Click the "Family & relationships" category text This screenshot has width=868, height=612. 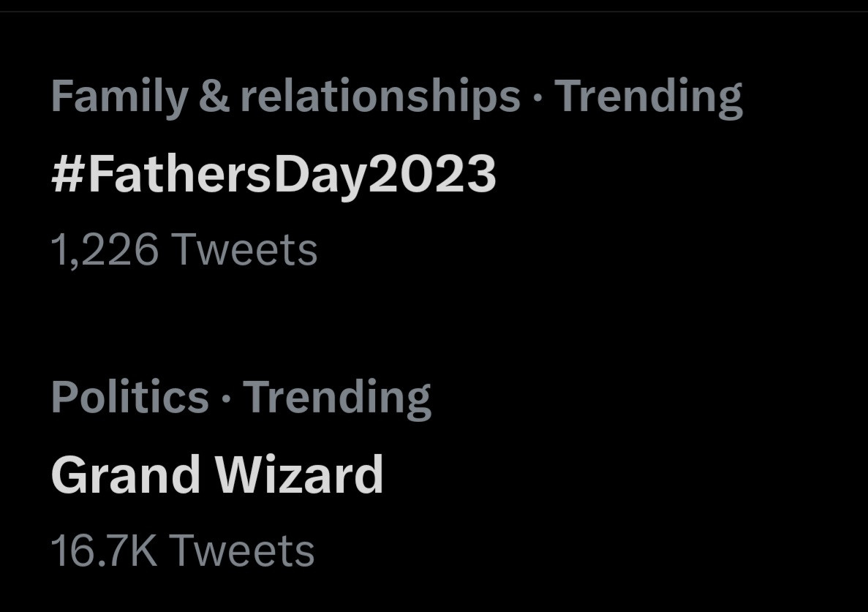point(285,97)
